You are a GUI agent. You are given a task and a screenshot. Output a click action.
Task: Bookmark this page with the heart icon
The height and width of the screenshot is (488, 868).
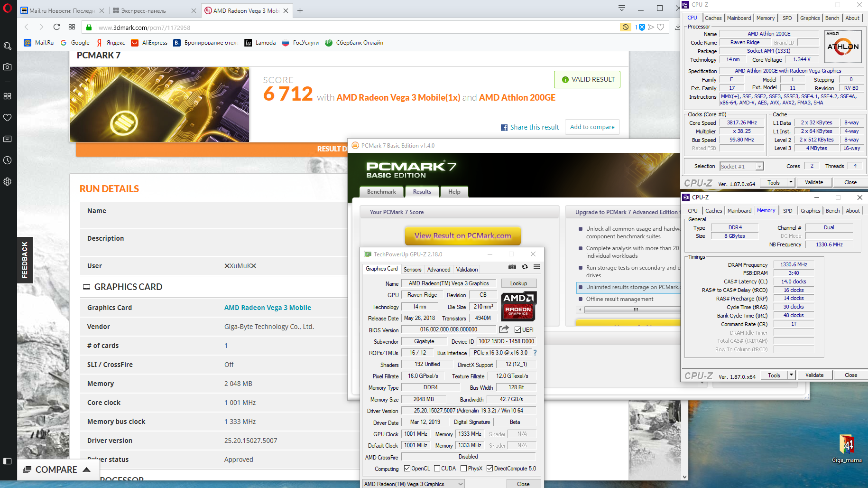(660, 27)
